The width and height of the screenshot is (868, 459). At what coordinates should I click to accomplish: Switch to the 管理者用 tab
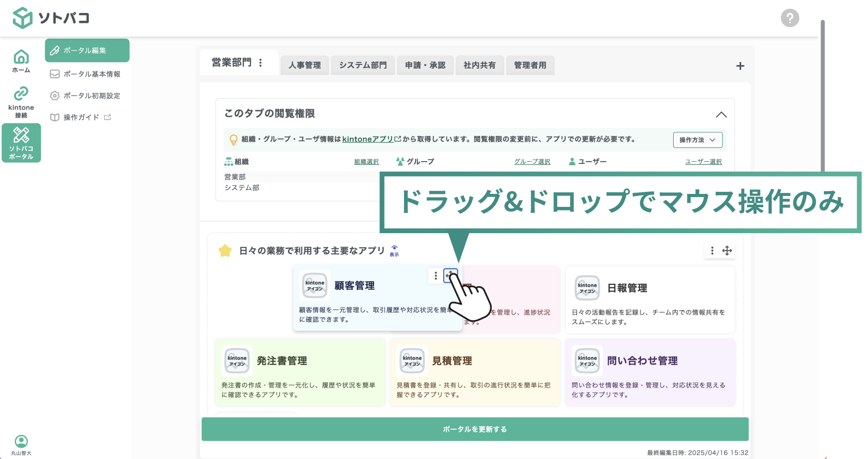(530, 65)
